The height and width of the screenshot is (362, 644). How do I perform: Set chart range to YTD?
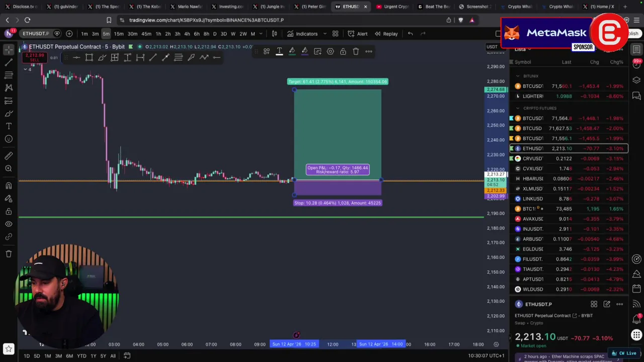click(x=82, y=356)
